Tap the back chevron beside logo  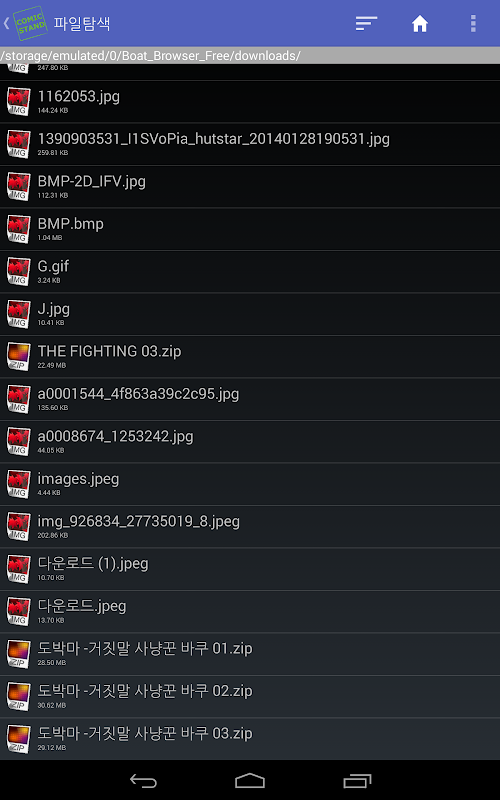coord(6,23)
